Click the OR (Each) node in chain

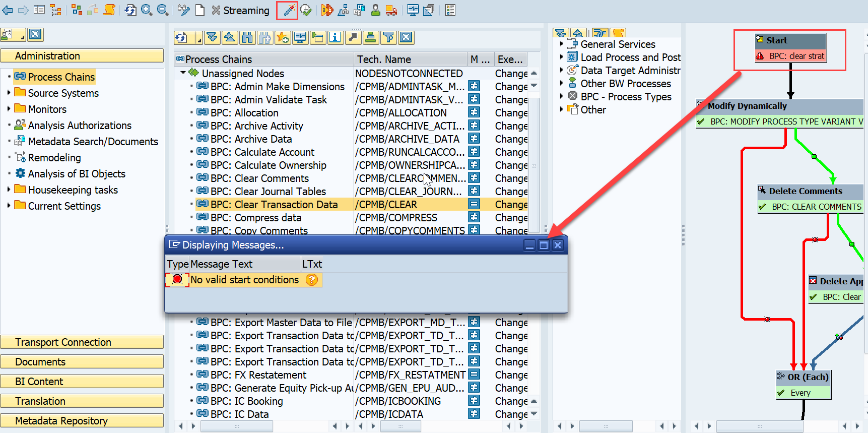(x=804, y=385)
